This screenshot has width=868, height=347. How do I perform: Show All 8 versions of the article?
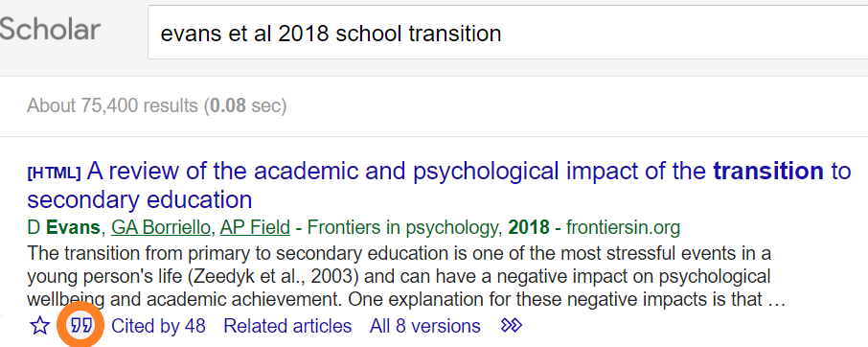425,326
